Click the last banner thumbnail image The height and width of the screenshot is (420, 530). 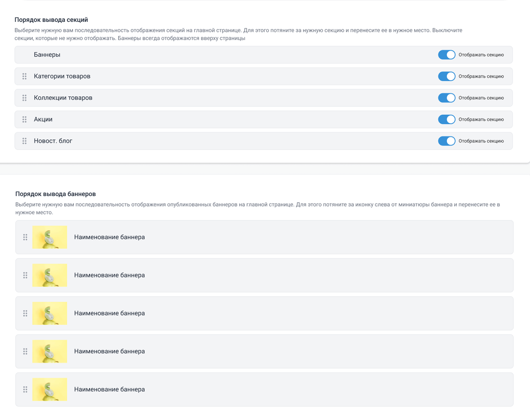click(x=50, y=389)
